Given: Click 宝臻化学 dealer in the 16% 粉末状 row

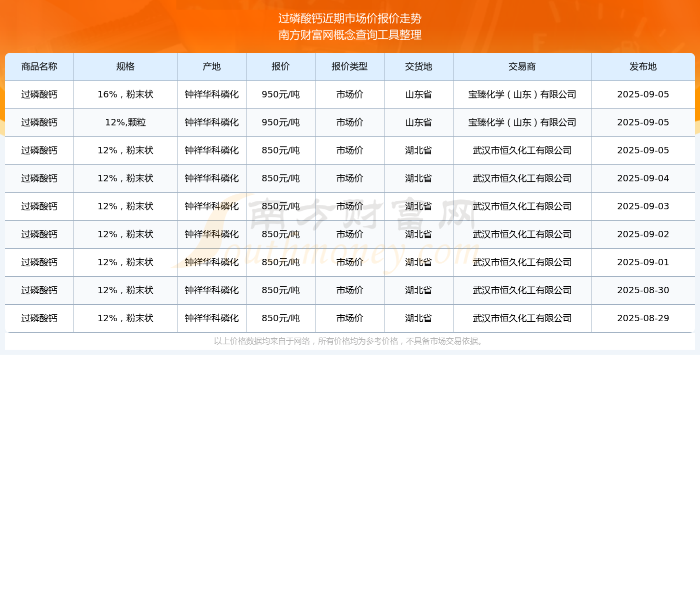Looking at the screenshot, I should tap(522, 94).
